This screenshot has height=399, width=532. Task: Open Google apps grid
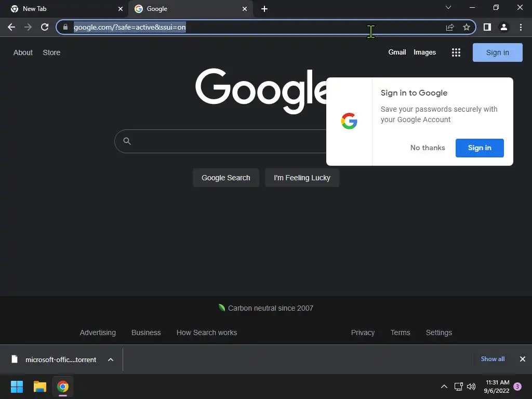(456, 52)
